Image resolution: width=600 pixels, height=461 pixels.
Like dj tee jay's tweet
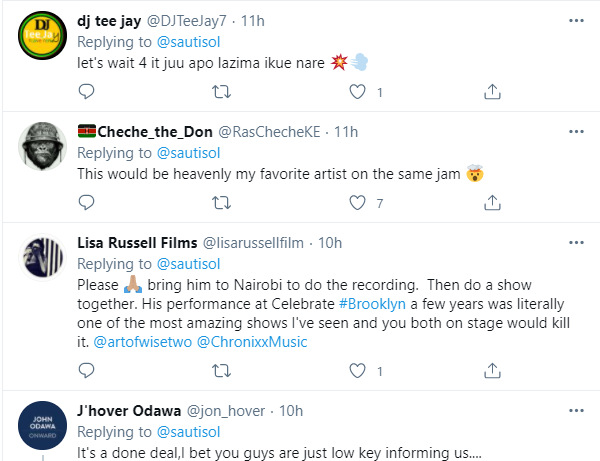[x=357, y=92]
